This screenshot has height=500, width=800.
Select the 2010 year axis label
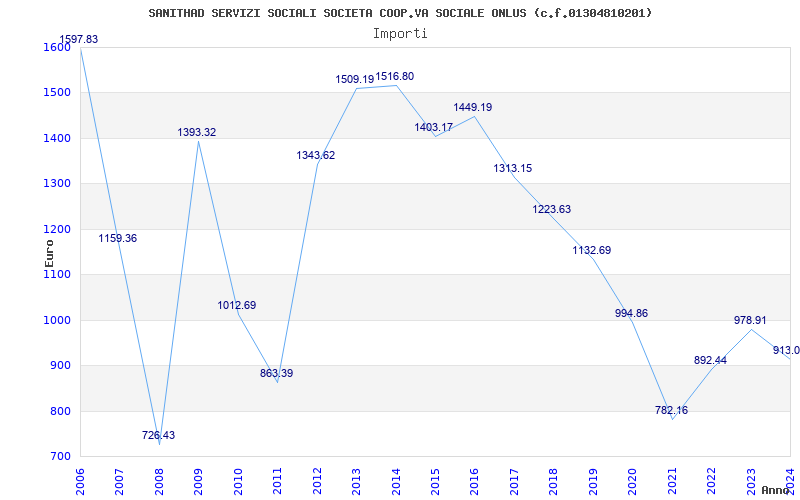(238, 481)
